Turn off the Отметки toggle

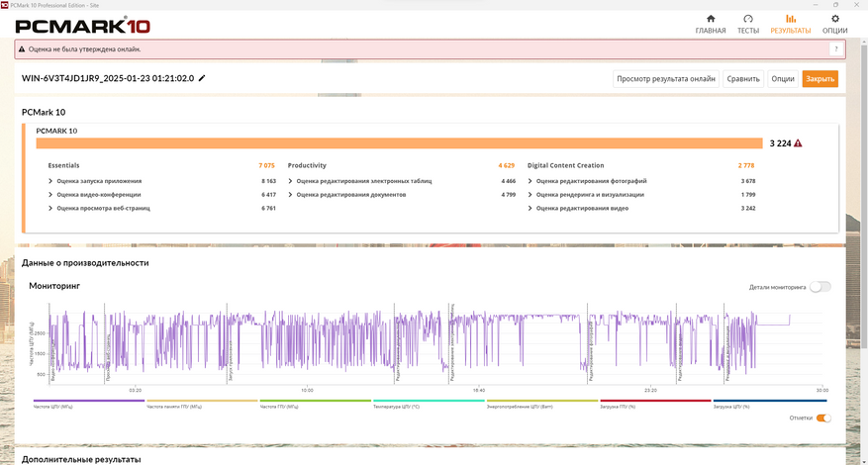(823, 418)
